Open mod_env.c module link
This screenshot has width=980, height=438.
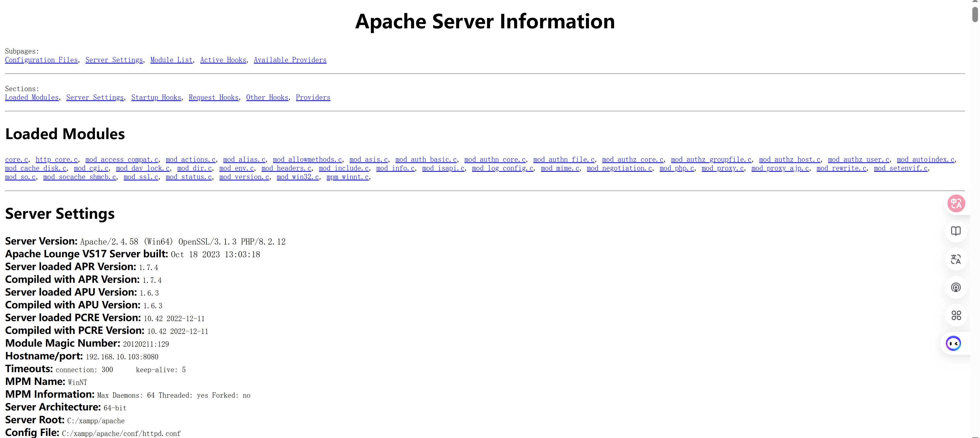click(237, 168)
